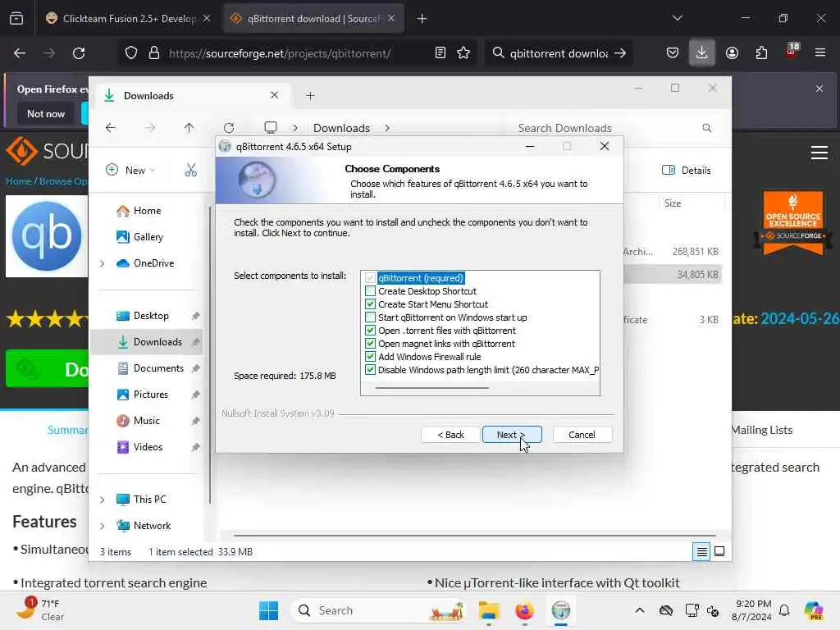Screen dimensions: 840x630
Task: Click the search arrow in Firefox search box
Action: tap(620, 53)
